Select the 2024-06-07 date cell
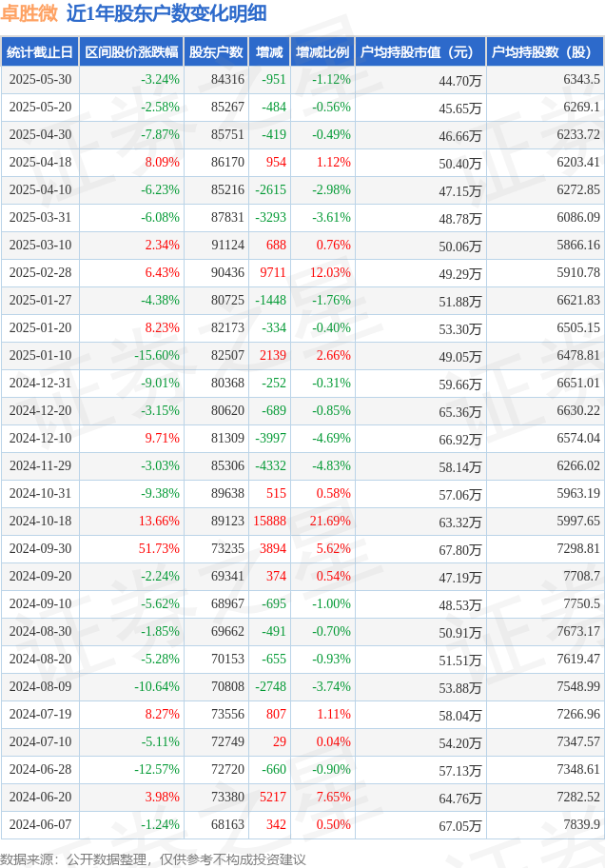This screenshot has height=868, width=605. tap(40, 824)
